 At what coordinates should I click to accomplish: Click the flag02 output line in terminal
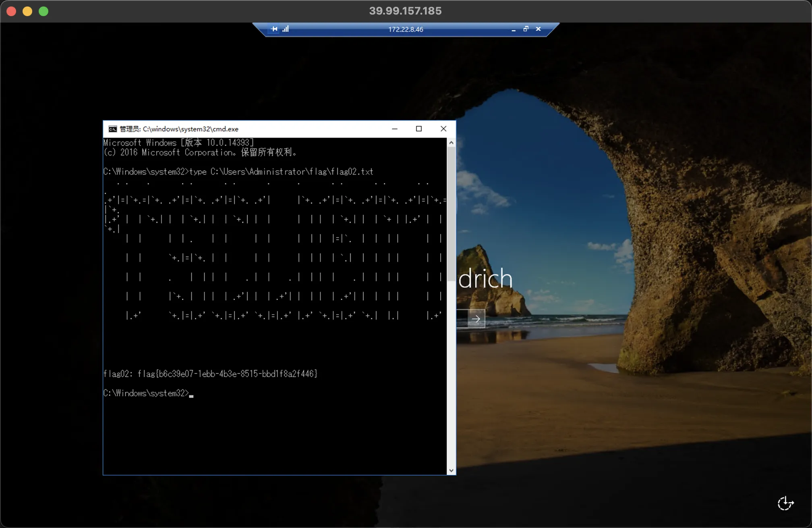210,374
